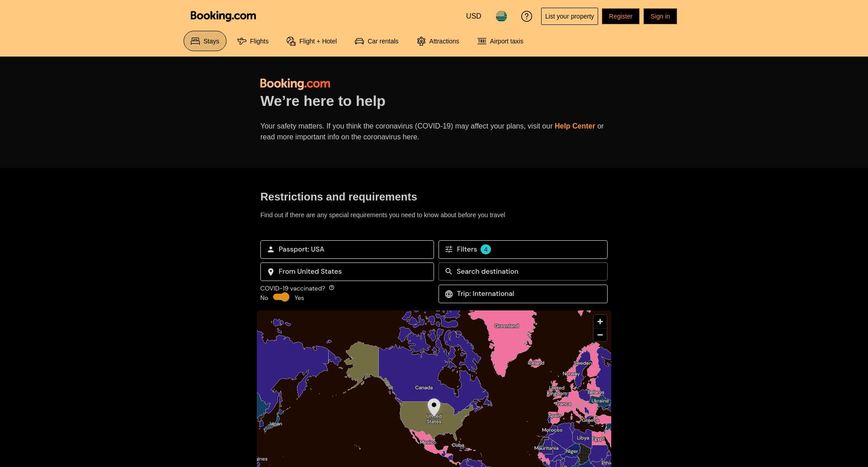Select the Airport taxis tab
Image resolution: width=868 pixels, height=467 pixels.
coord(500,41)
